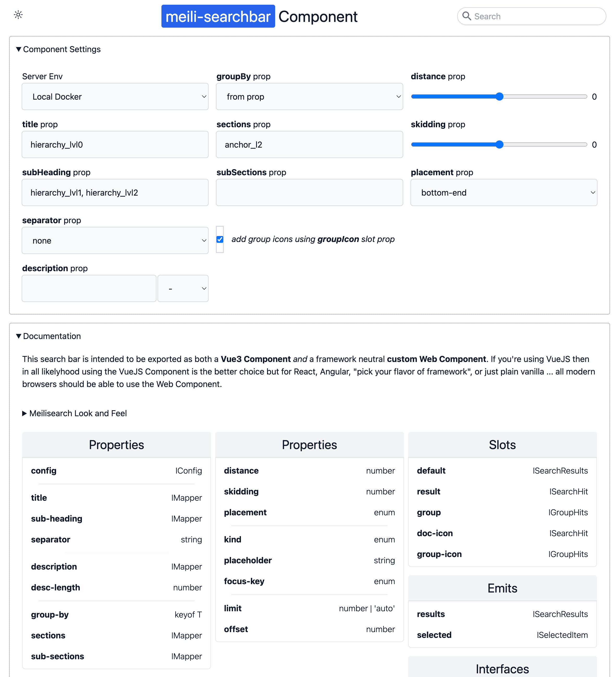The height and width of the screenshot is (677, 616).
Task: Select the separator prop none option
Action: tap(116, 241)
